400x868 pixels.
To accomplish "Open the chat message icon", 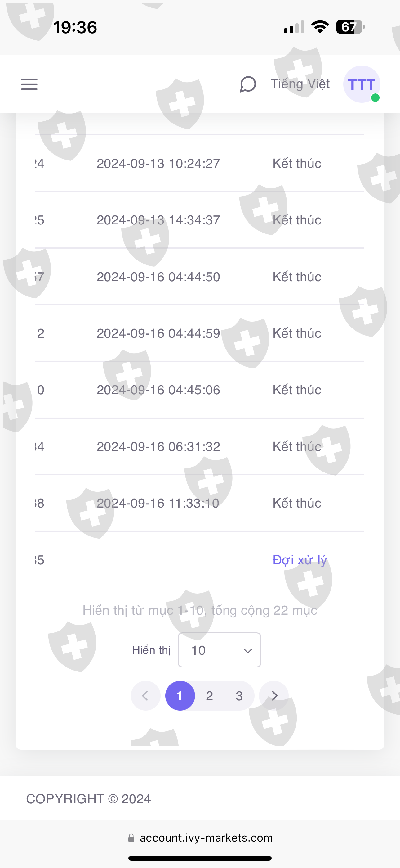I will coord(248,84).
